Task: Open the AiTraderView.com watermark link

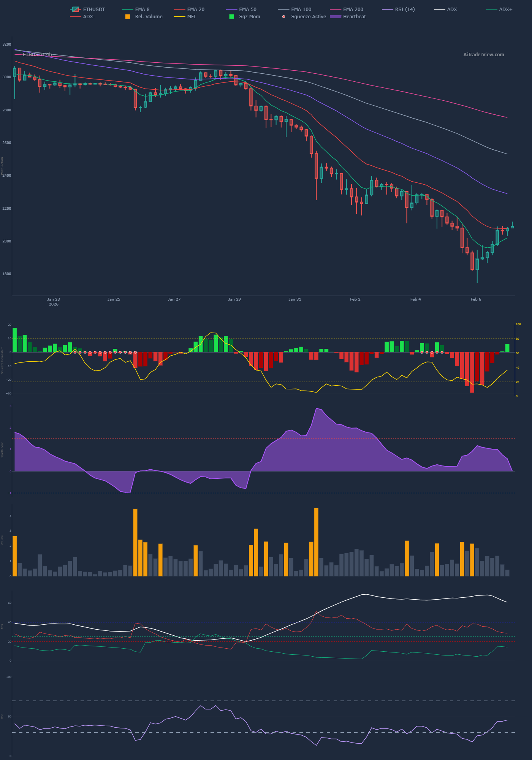Action: click(483, 55)
